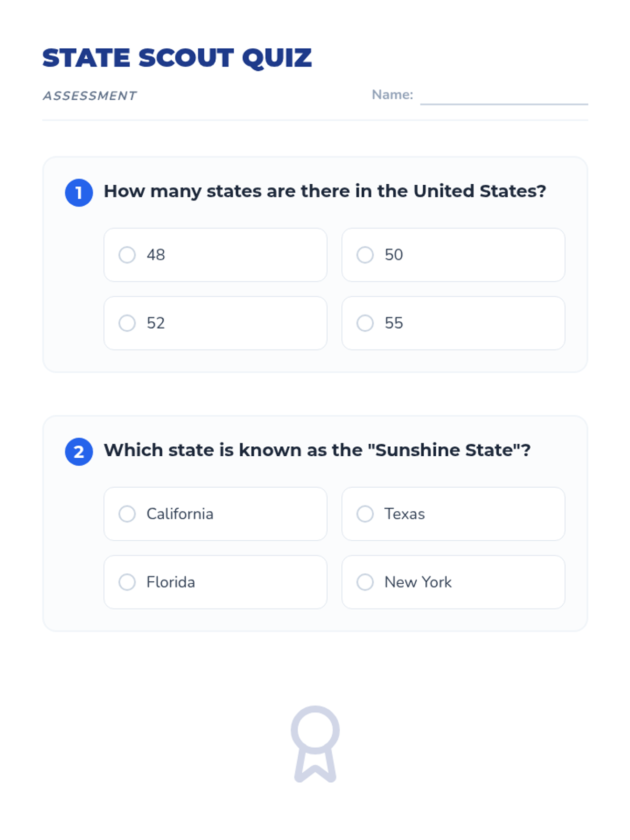Choose California as Sunshine State
This screenshot has width=630, height=840.
point(215,513)
